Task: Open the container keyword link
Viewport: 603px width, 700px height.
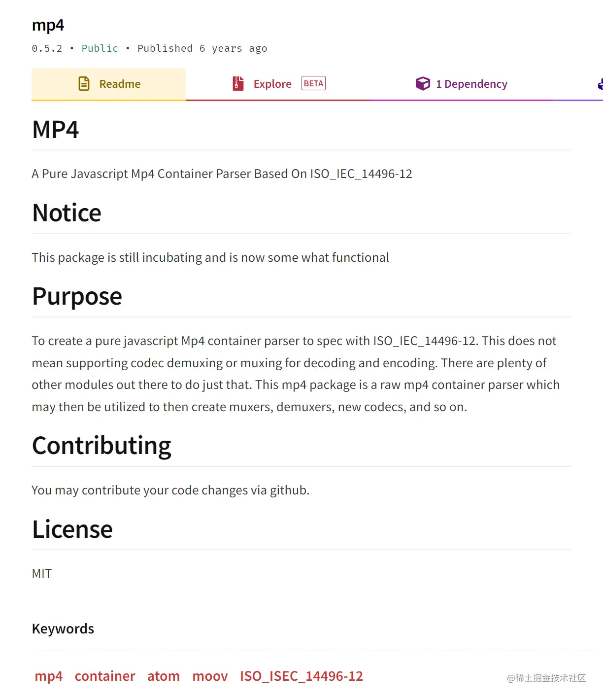Action: (x=105, y=676)
